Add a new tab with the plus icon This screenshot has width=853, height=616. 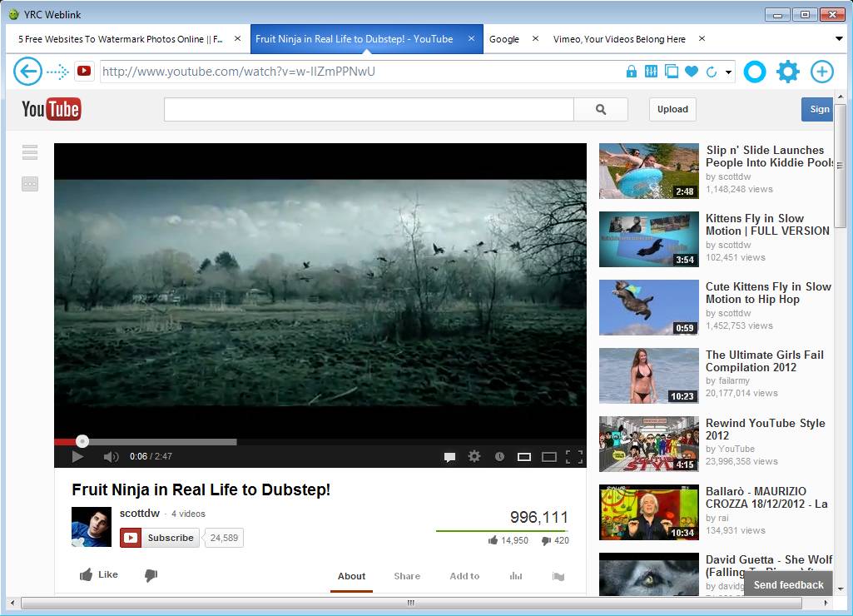coord(821,72)
